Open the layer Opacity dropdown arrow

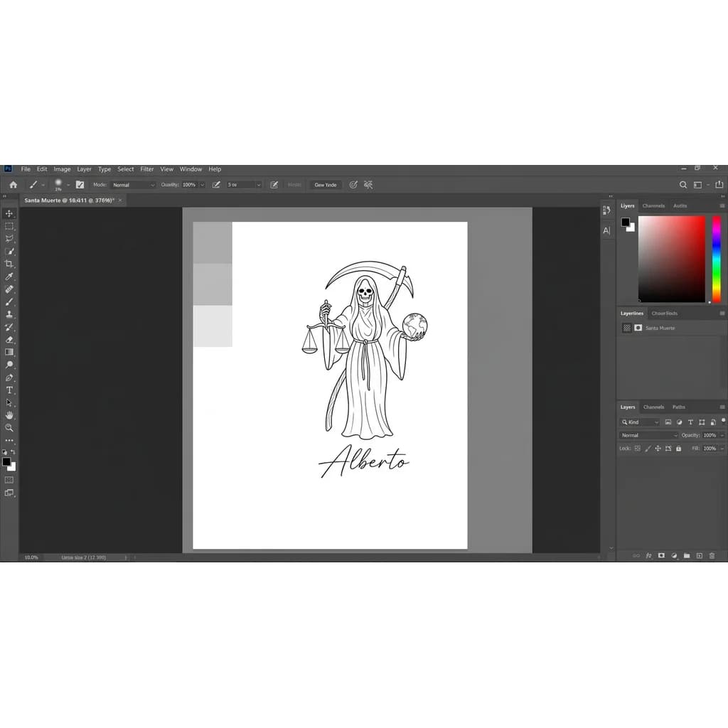point(722,436)
